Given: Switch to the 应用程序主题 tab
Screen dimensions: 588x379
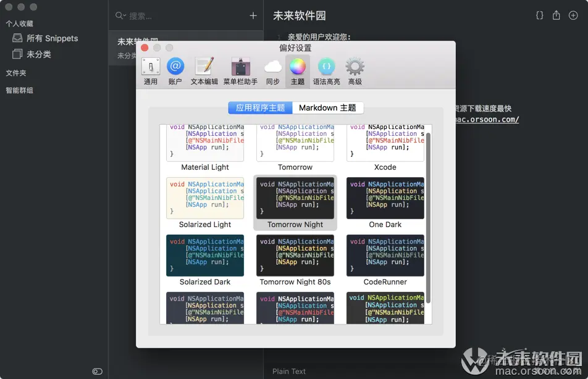Looking at the screenshot, I should coord(260,108).
